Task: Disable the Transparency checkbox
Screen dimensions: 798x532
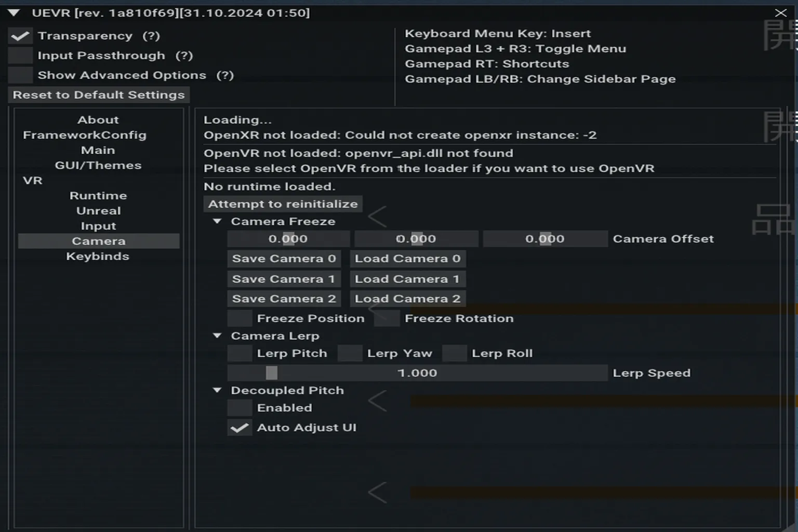Action: click(21, 36)
